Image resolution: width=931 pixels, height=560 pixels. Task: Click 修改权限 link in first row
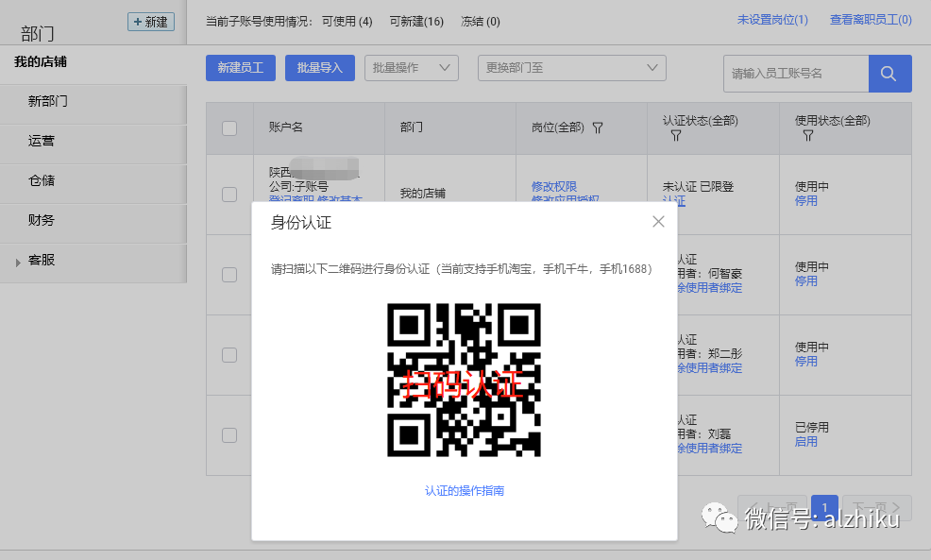click(x=554, y=186)
